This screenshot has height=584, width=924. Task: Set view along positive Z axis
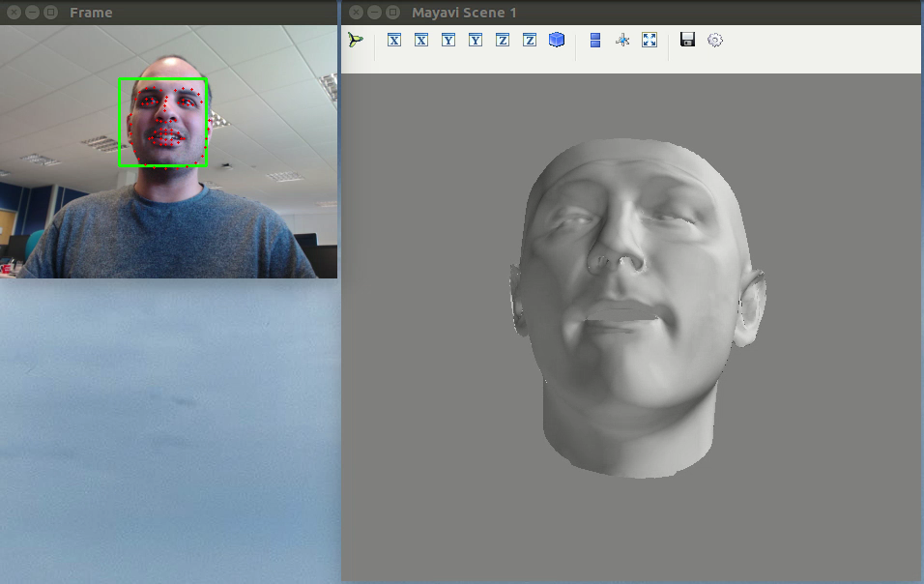click(x=503, y=40)
